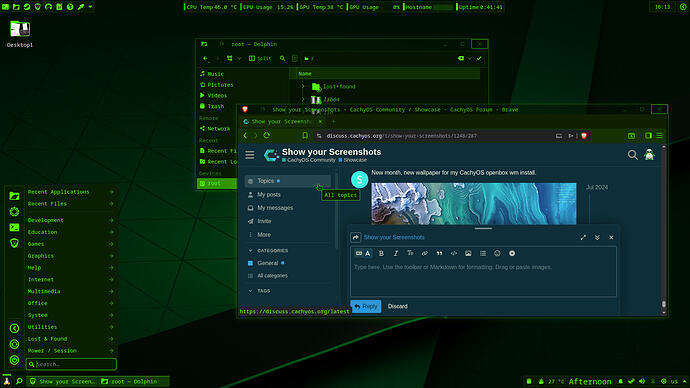
Task: Toggle volume speaker icon in system tray
Action: point(642,381)
